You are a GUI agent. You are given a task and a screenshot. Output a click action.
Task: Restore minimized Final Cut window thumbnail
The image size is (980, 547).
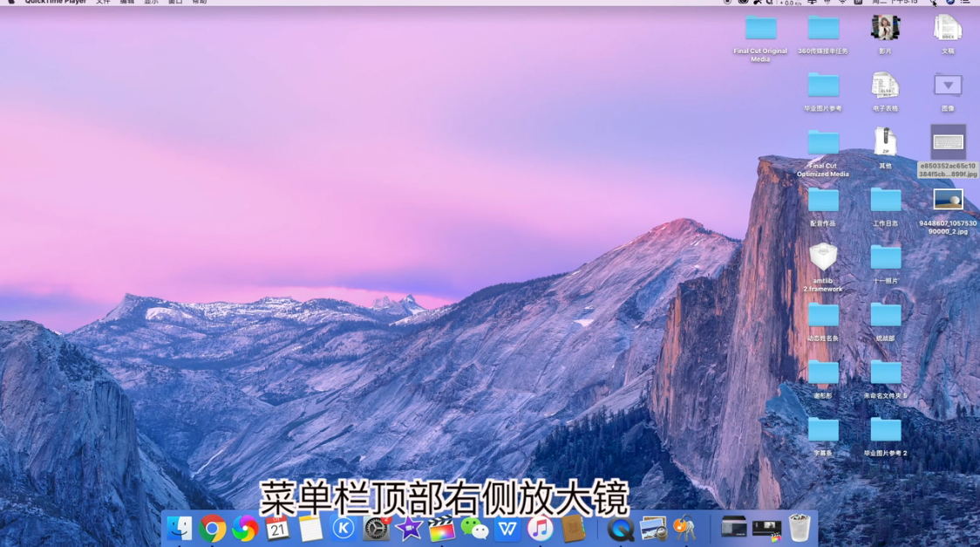click(767, 530)
